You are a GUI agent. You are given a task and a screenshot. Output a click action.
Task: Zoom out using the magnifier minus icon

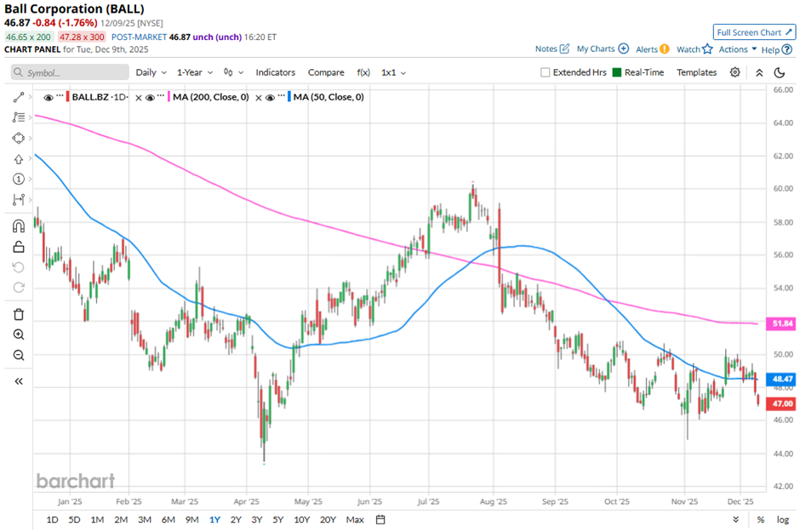[19, 355]
